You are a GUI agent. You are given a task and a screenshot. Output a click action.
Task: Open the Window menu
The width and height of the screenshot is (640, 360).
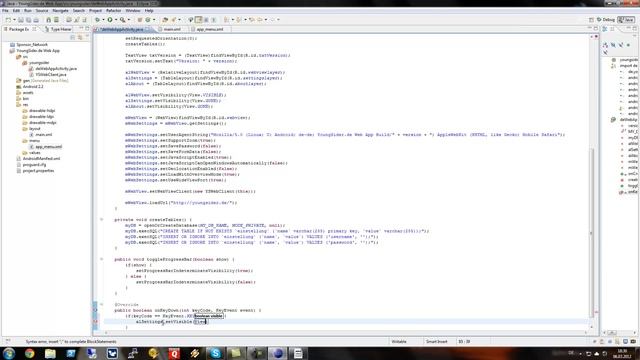pos(133,11)
